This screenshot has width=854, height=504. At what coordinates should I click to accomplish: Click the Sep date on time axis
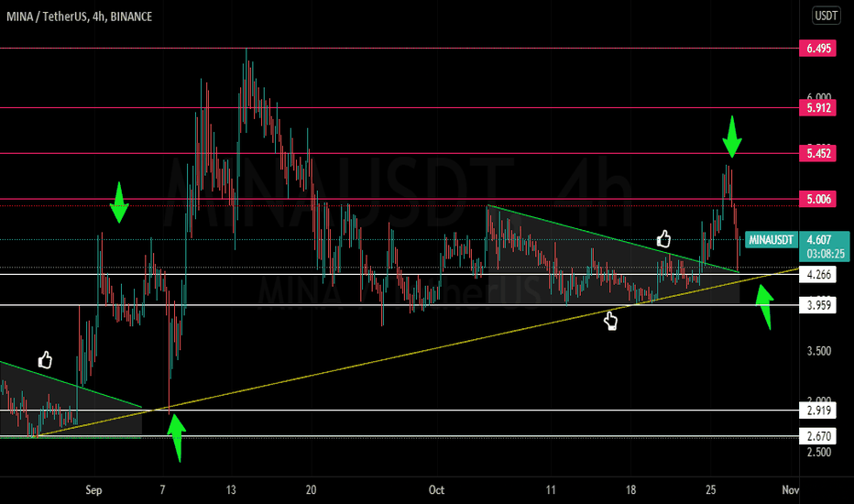coord(93,490)
